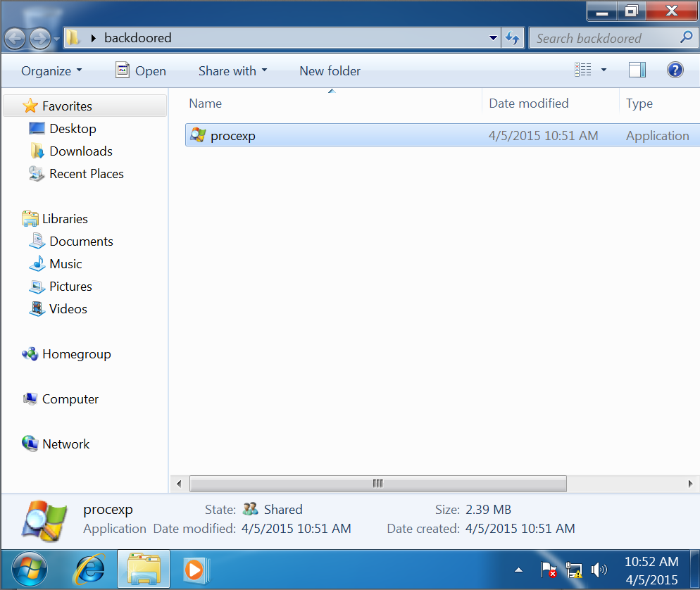Open the Organize menu

tap(51, 70)
